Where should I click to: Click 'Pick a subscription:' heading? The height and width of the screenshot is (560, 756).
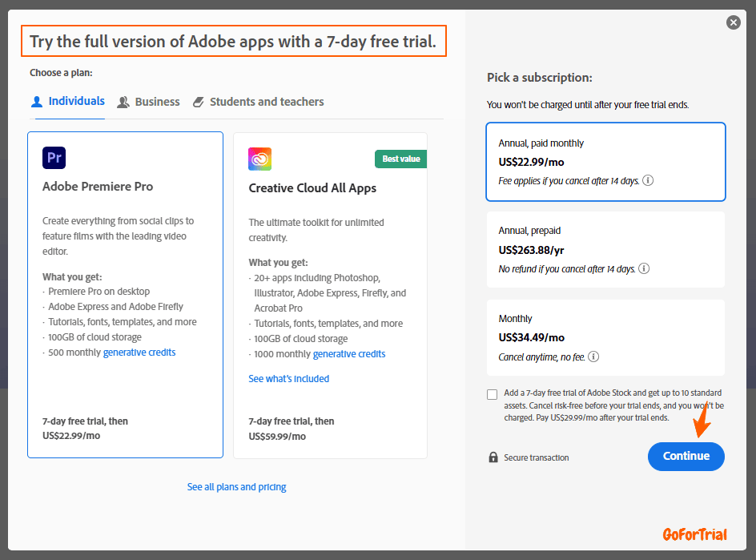pyautogui.click(x=540, y=78)
